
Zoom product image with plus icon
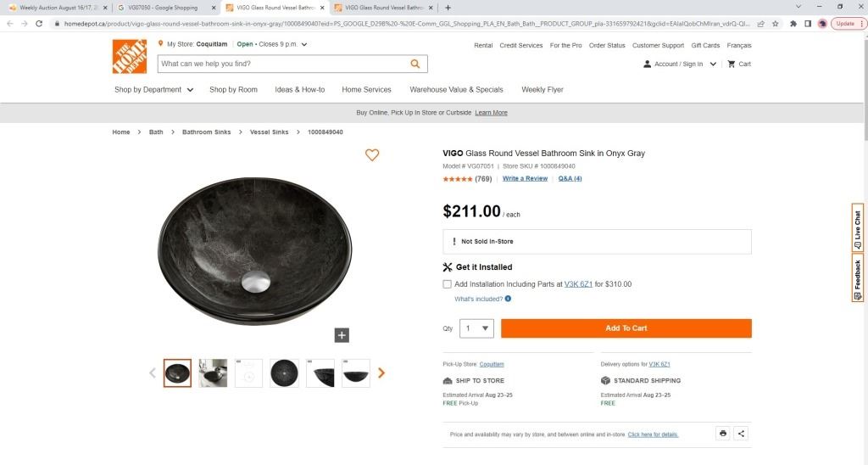342,335
